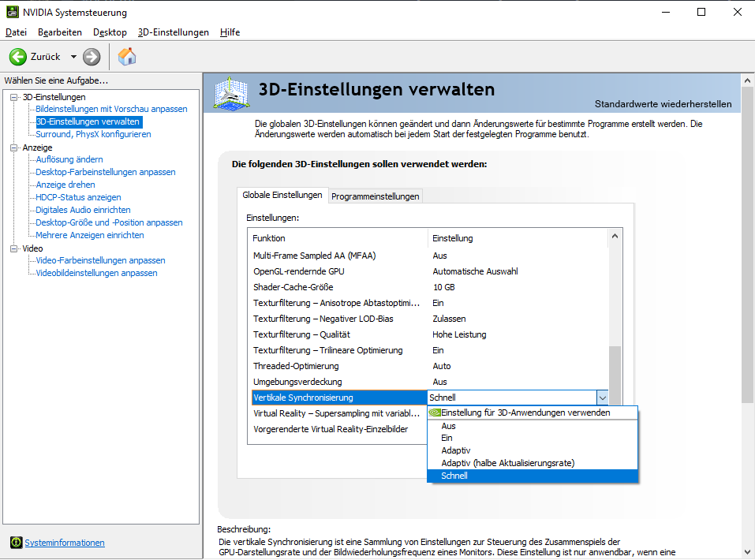Click the green Zurück back arrow icon
Viewport: 755px width, 560px height.
tap(18, 57)
